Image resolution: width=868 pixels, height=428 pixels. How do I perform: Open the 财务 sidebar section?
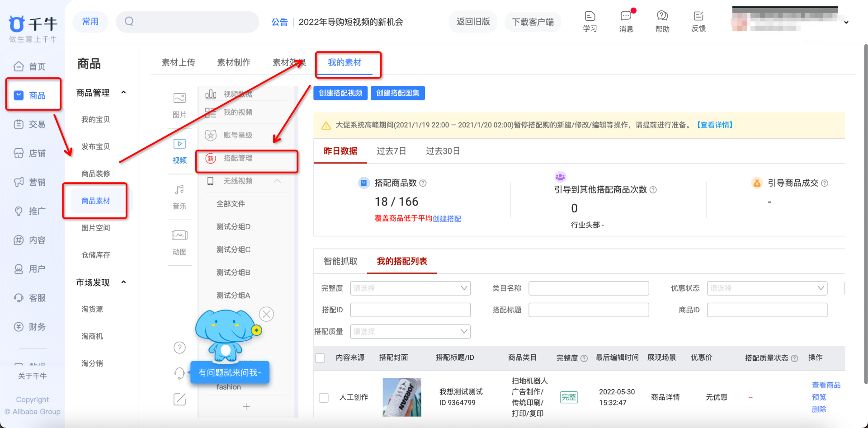pos(30,327)
